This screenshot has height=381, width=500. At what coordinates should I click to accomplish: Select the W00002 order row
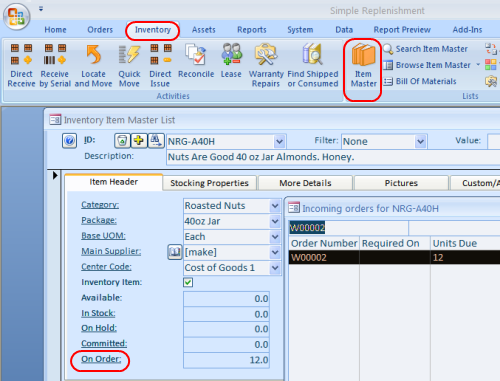pyautogui.click(x=394, y=257)
